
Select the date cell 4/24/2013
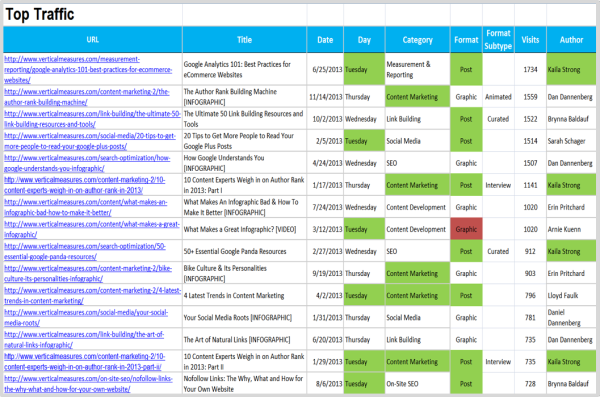[x=325, y=163]
